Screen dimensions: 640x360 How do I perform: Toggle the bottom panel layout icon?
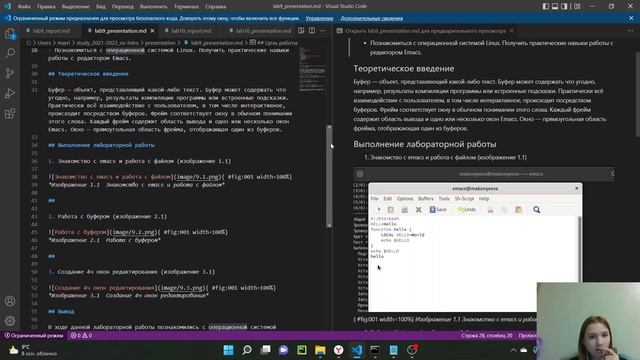coord(555,6)
